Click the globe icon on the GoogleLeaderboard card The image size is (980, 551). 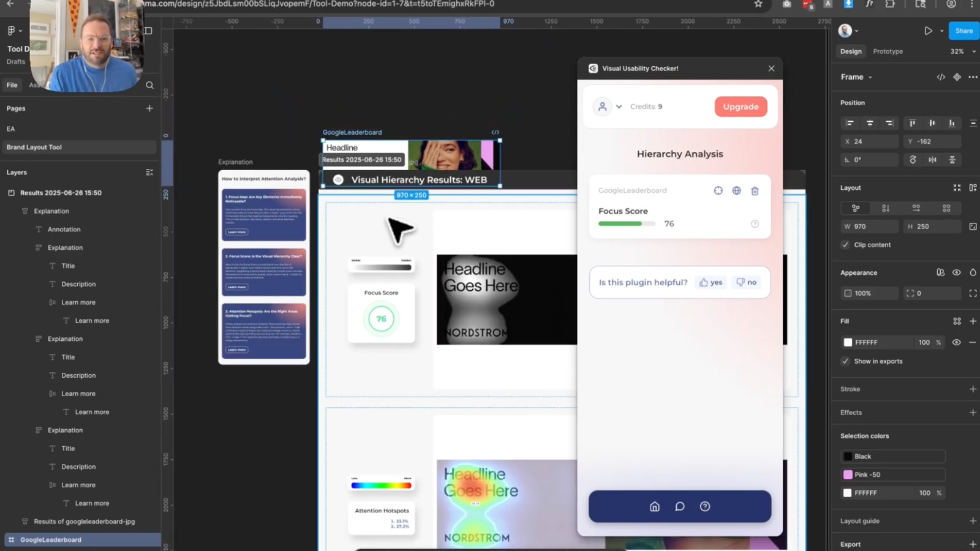(736, 190)
